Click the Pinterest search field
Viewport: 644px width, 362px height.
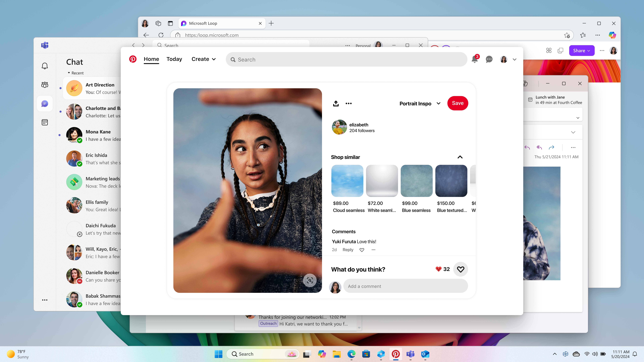(346, 59)
